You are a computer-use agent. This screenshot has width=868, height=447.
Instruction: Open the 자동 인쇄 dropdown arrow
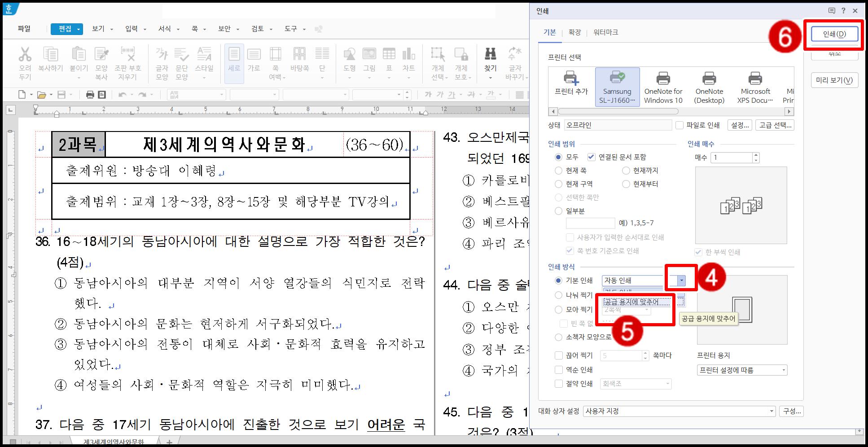[681, 280]
